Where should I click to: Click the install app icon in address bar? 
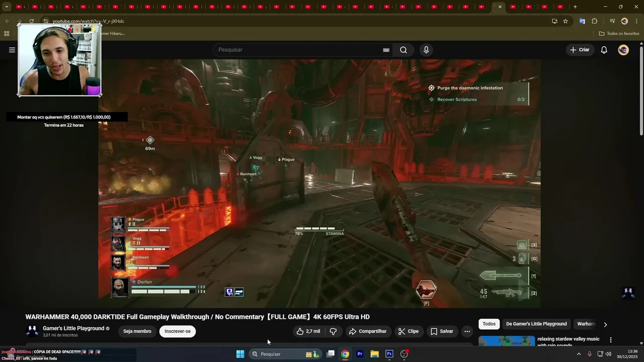[x=554, y=21]
